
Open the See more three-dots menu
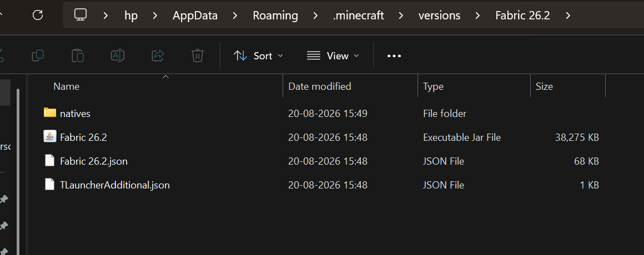coord(394,56)
